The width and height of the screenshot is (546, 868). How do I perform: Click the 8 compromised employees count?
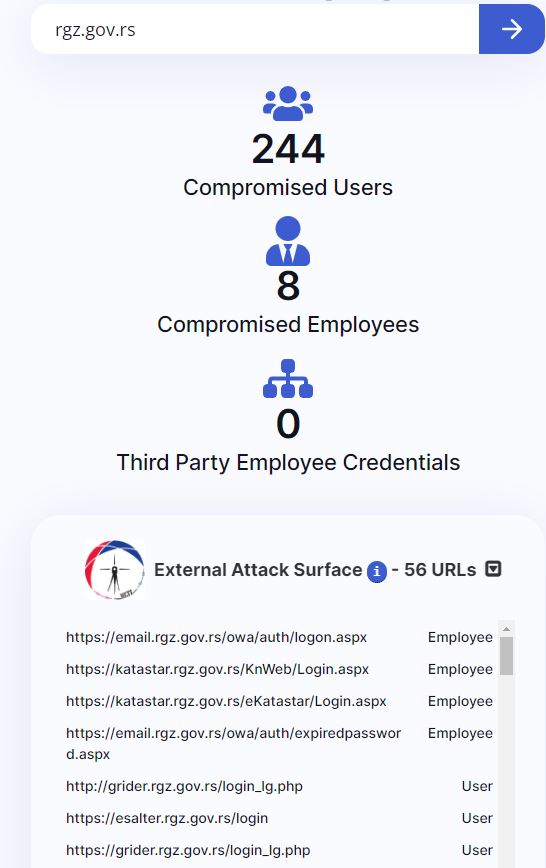click(x=288, y=286)
